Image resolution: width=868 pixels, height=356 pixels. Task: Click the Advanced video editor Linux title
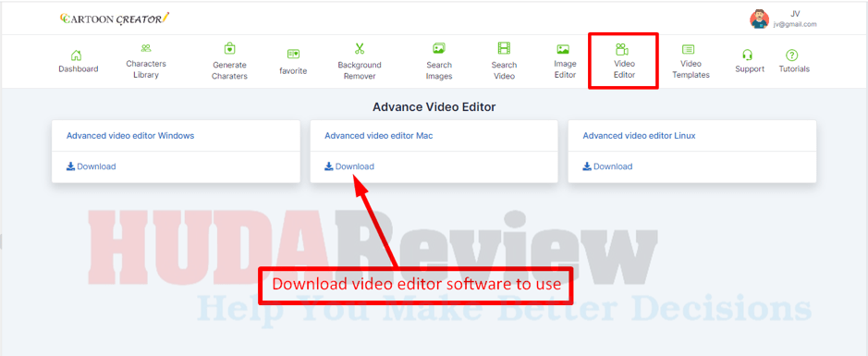[639, 135]
